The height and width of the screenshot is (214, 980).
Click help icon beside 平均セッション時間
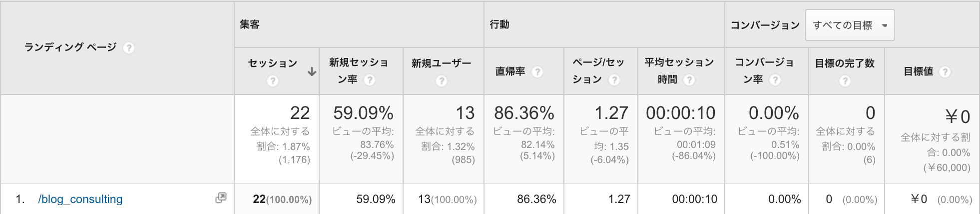(x=689, y=79)
